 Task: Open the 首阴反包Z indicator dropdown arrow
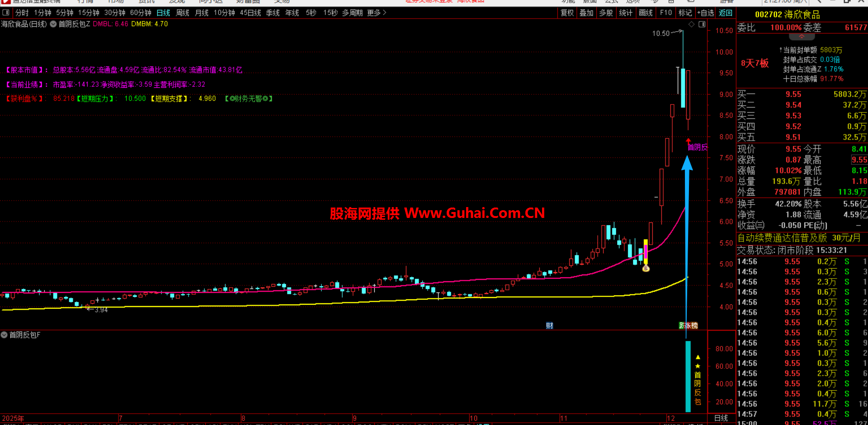coord(53,24)
